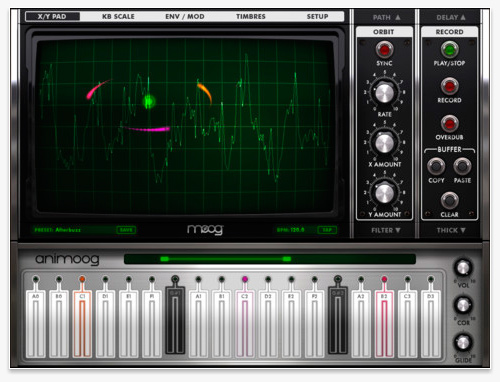Play the A2 key
This screenshot has width=500, height=382.
(x=361, y=323)
